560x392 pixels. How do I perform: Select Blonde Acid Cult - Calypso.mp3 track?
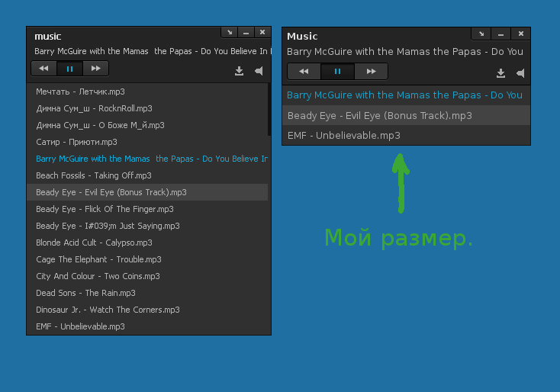(94, 243)
